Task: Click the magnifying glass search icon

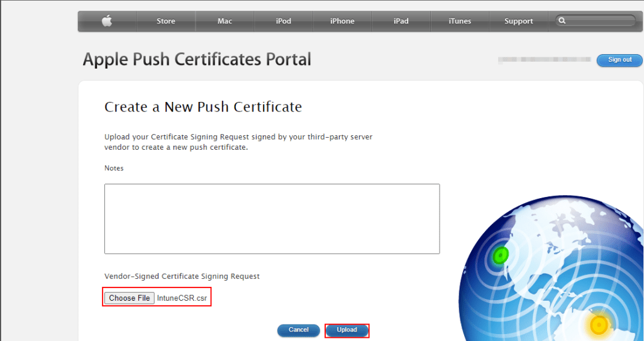Action: (562, 21)
